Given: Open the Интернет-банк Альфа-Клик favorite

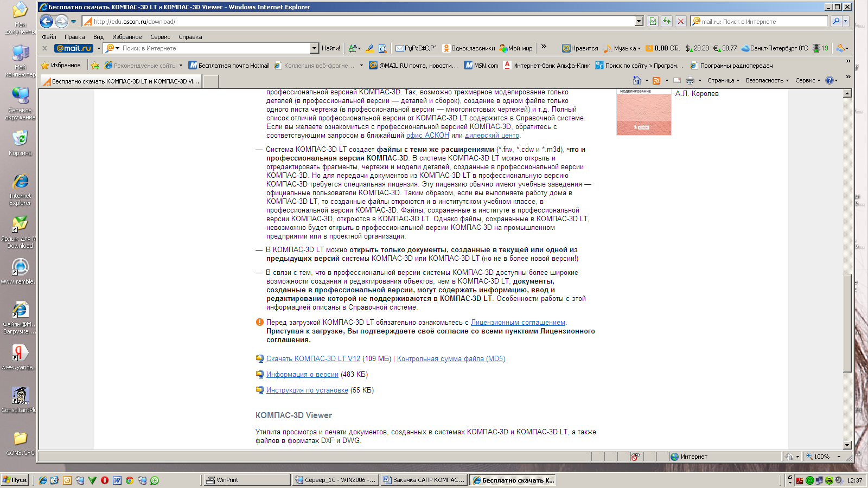Looking at the screenshot, I should pyautogui.click(x=547, y=65).
